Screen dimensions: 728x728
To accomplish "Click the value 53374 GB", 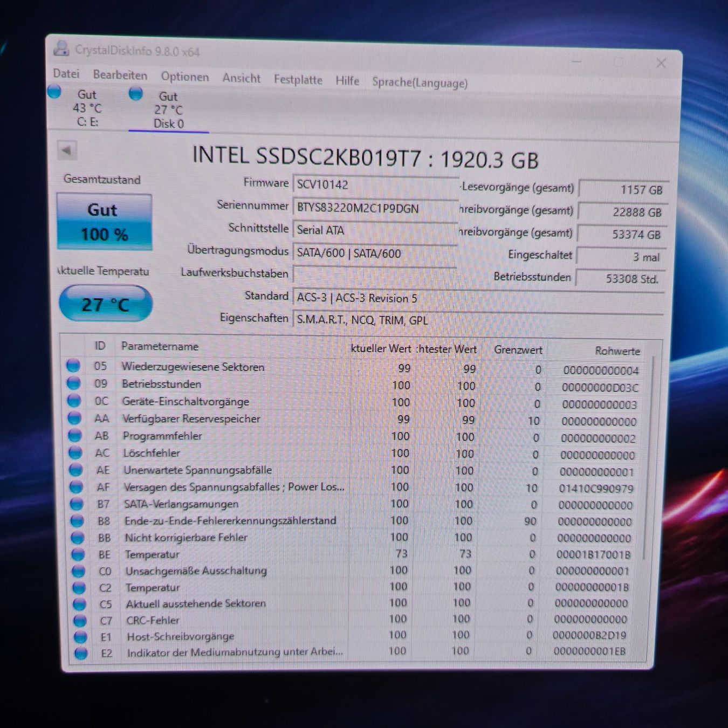I will coord(622,234).
